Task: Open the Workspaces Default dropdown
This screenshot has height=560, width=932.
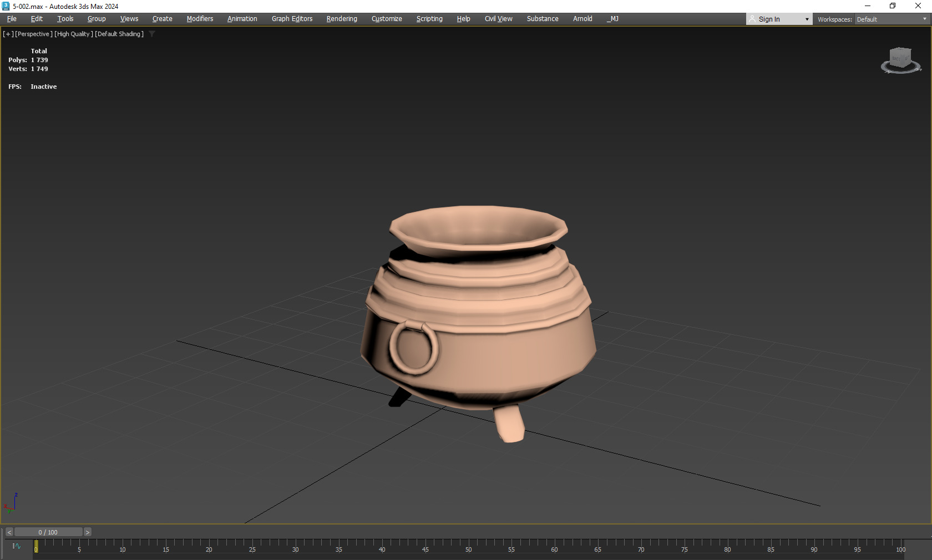Action: coord(892,19)
